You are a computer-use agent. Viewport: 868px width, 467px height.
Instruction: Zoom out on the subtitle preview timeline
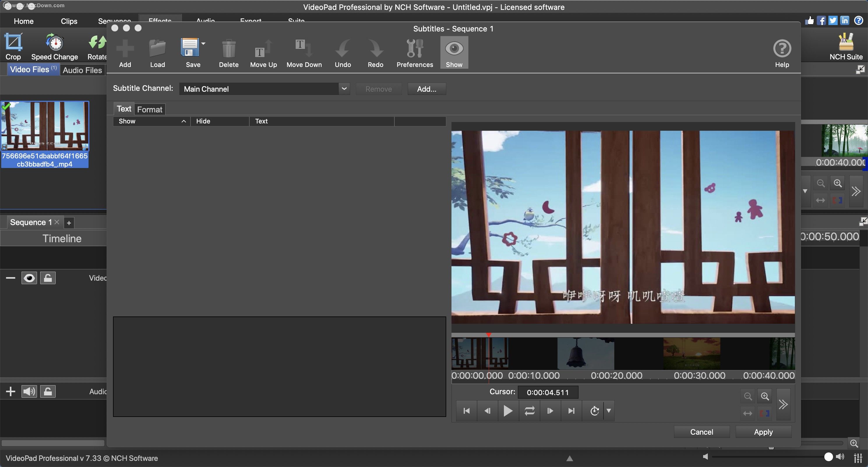(748, 396)
